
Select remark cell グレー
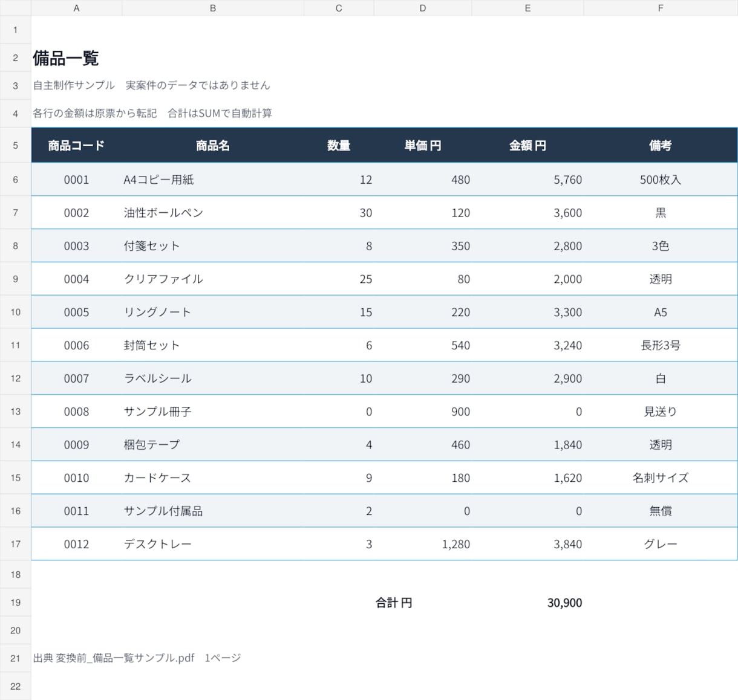pyautogui.click(x=661, y=544)
